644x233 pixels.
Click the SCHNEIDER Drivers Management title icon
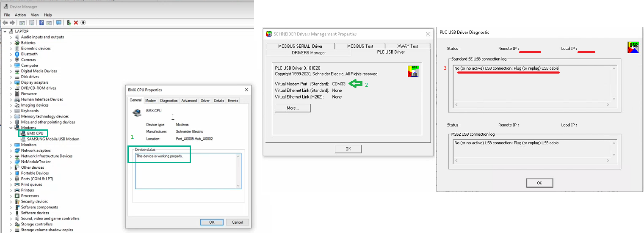coord(268,34)
